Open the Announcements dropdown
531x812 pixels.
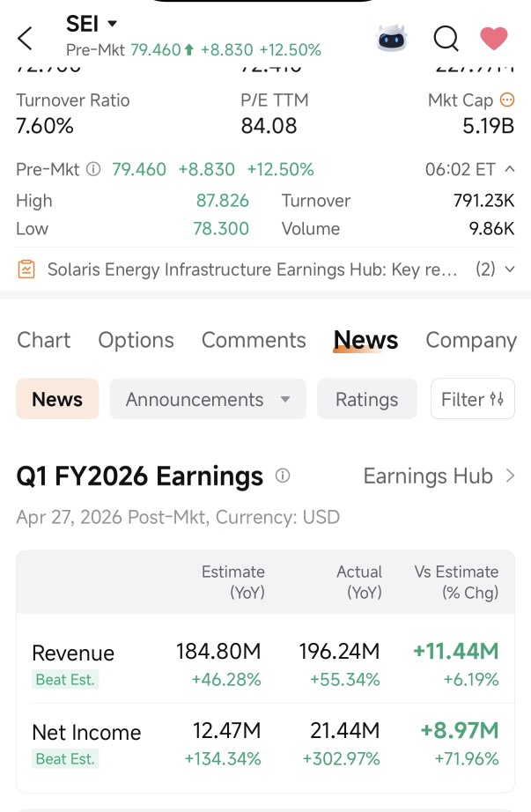click(208, 399)
